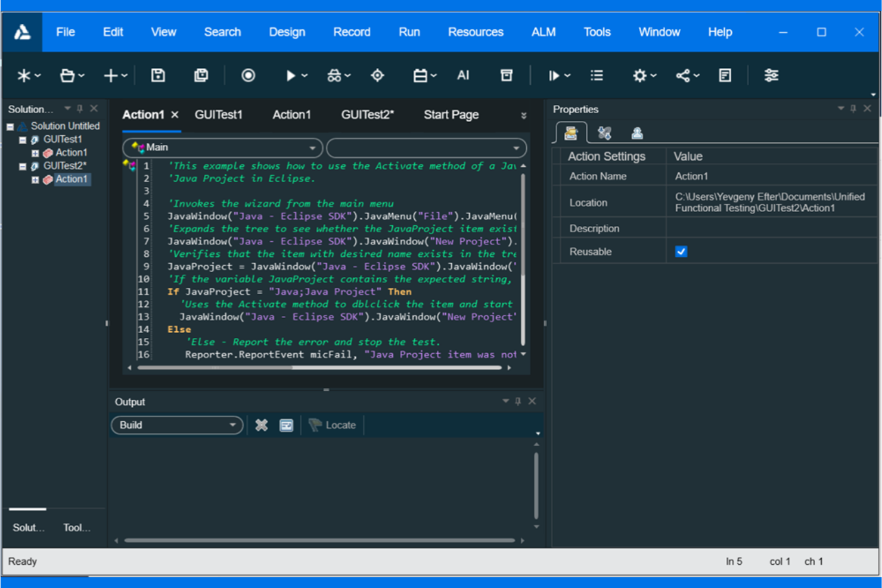Click the output wrap icon beside clear
Screen dimensions: 882x588
coord(287,425)
